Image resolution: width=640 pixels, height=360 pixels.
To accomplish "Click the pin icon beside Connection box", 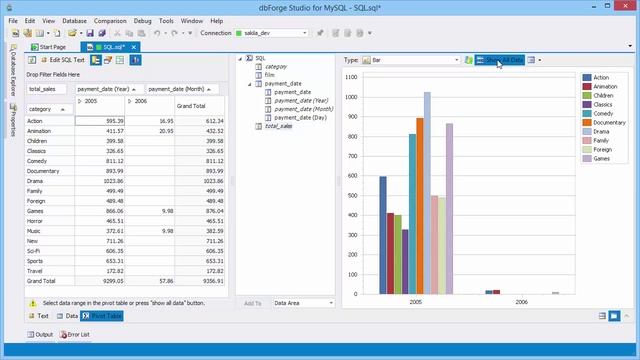I will click(320, 33).
